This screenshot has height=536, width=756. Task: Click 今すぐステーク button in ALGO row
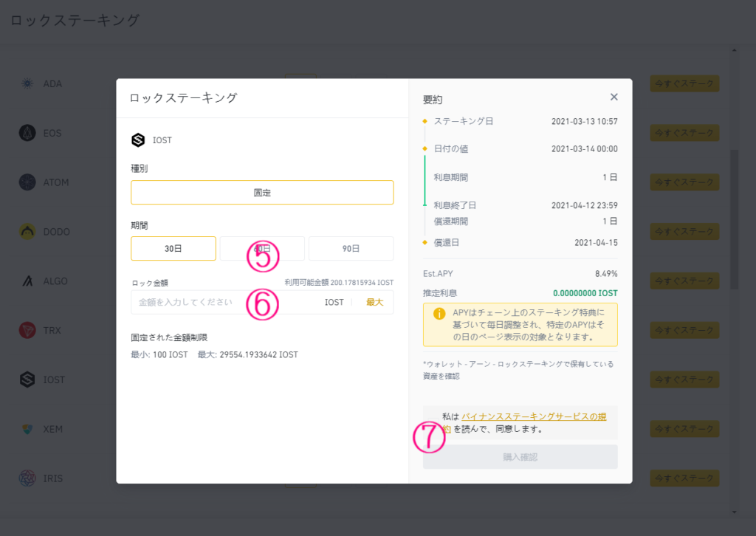click(x=684, y=281)
